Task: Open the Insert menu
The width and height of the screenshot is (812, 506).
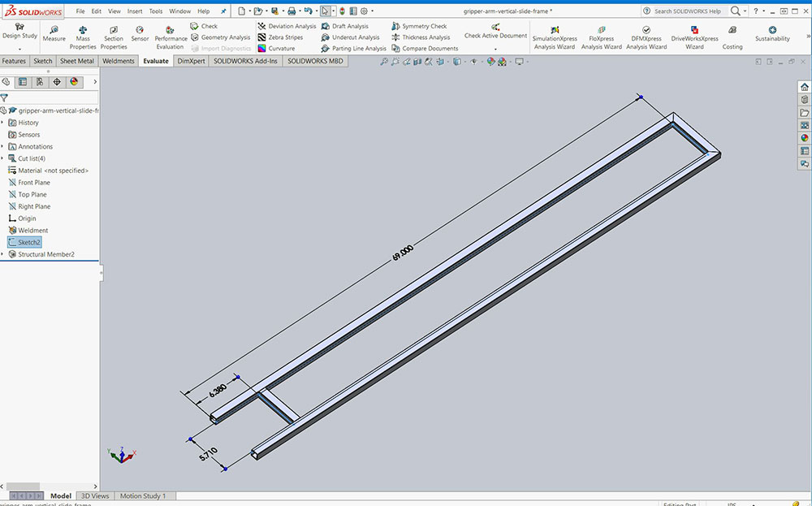Action: point(135,11)
